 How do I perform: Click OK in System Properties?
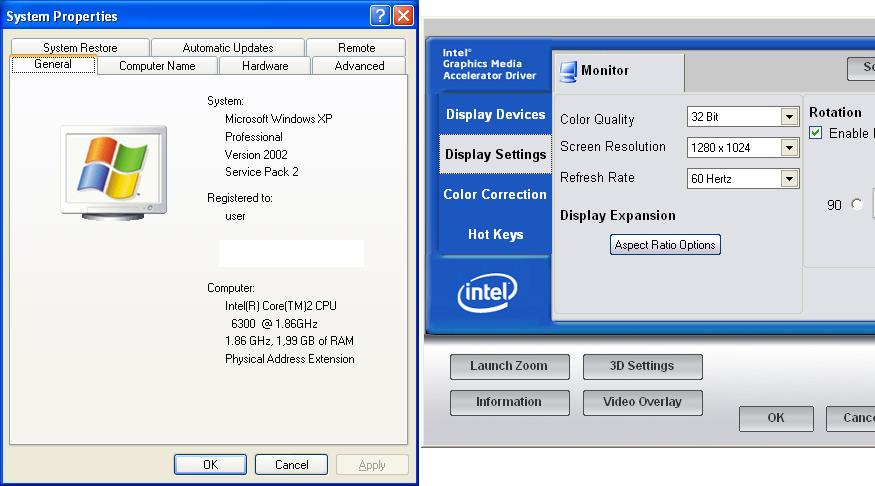(210, 464)
